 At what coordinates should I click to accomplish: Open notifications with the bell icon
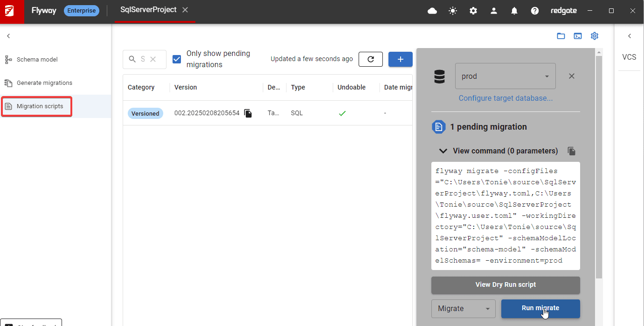(x=514, y=10)
